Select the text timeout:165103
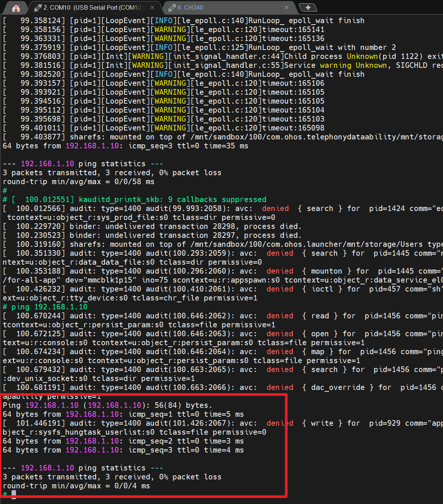Viewport: 443px width, 504px height. tap(293, 119)
